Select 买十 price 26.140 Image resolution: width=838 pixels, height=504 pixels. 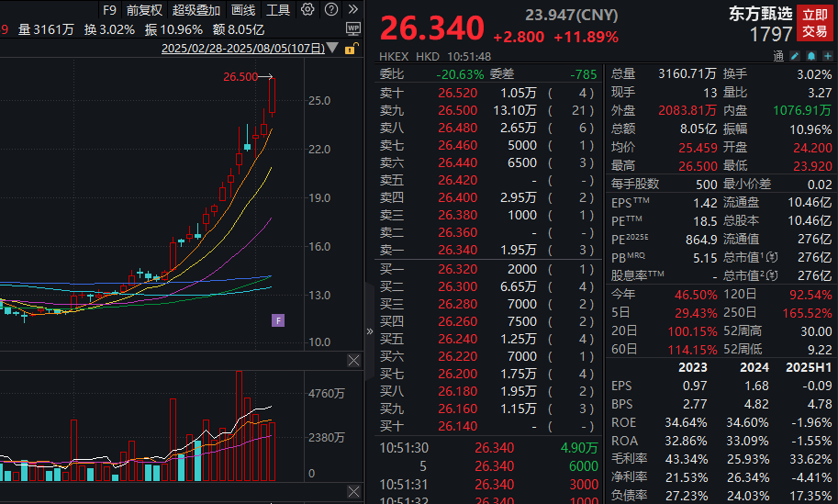pos(457,427)
